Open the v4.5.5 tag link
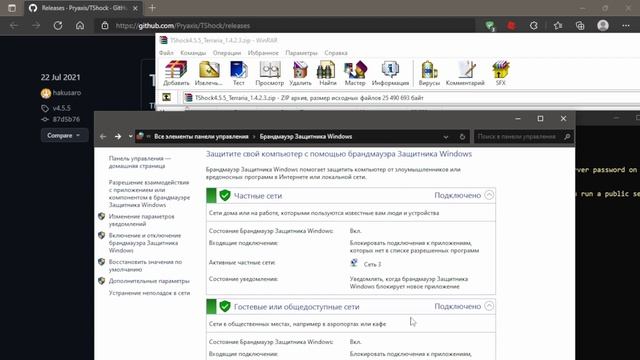The width and height of the screenshot is (640, 360). click(x=61, y=108)
